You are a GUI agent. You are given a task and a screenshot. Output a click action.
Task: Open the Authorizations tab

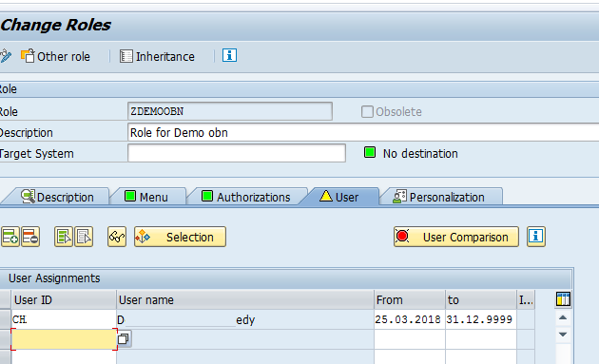point(247,197)
